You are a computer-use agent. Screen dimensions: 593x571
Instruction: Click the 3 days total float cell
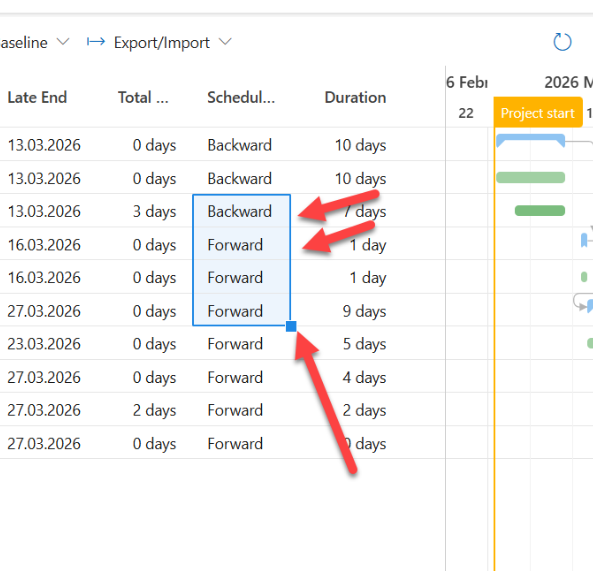154,211
